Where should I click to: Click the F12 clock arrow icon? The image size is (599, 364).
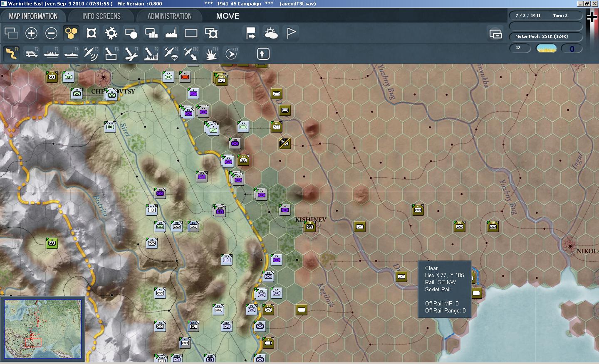pos(231,54)
